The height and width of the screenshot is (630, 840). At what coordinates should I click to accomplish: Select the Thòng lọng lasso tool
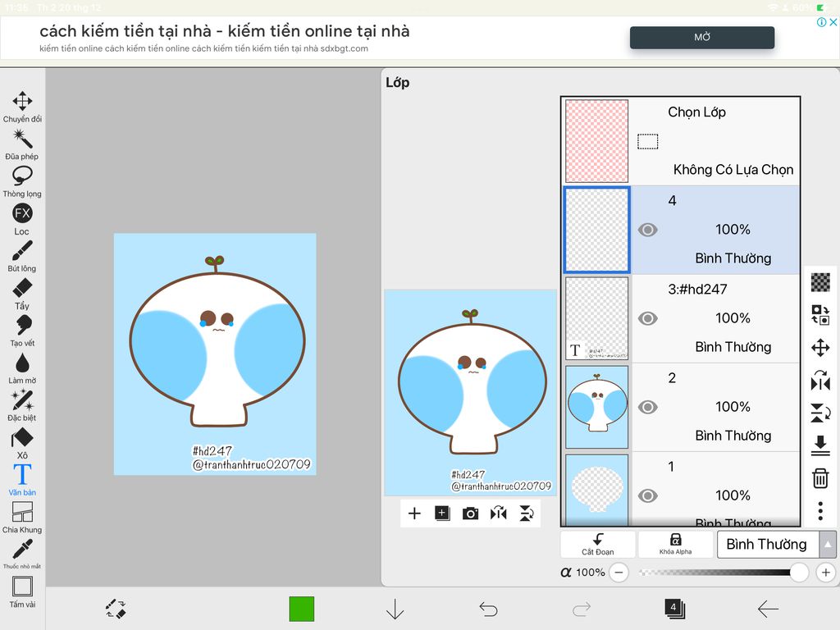pos(22,181)
